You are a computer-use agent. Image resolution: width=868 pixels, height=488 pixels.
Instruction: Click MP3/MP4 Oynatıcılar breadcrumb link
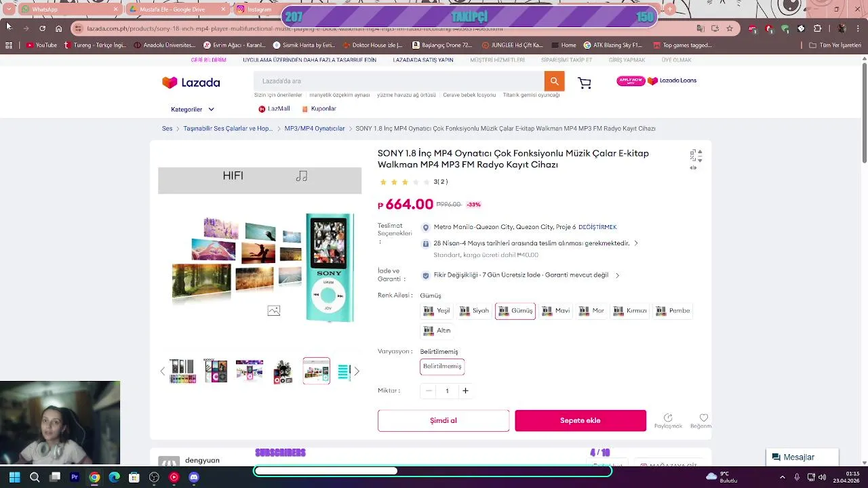click(x=315, y=129)
